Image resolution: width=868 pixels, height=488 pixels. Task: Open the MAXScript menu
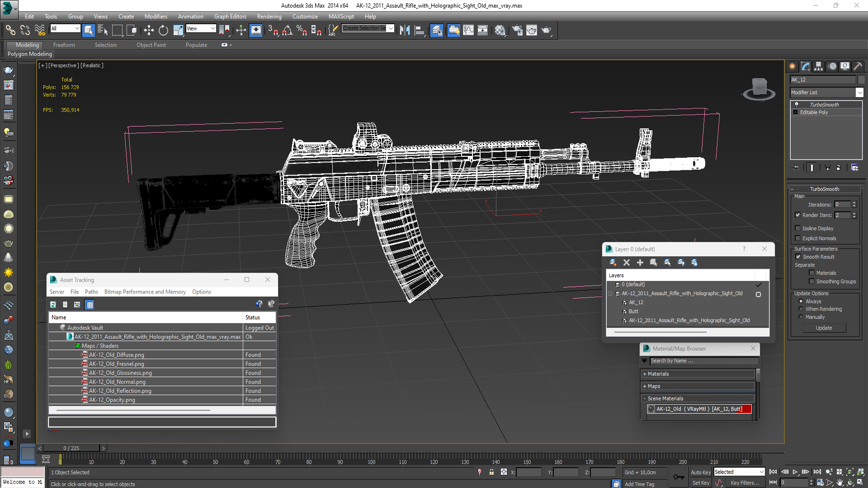[341, 16]
